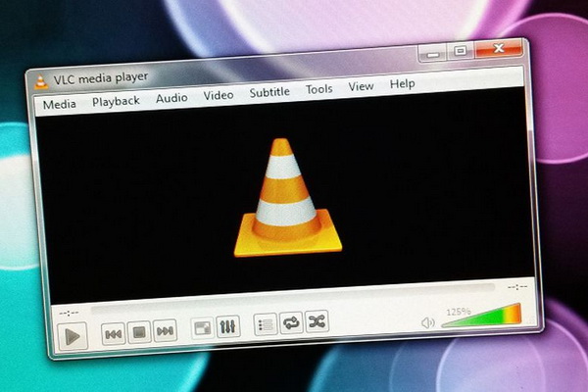Expand the View menu
This screenshot has height=392, width=588.
[361, 87]
